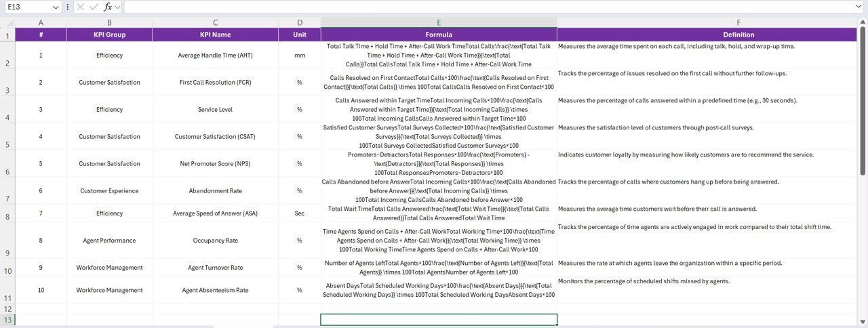Select column E header

coord(439,22)
